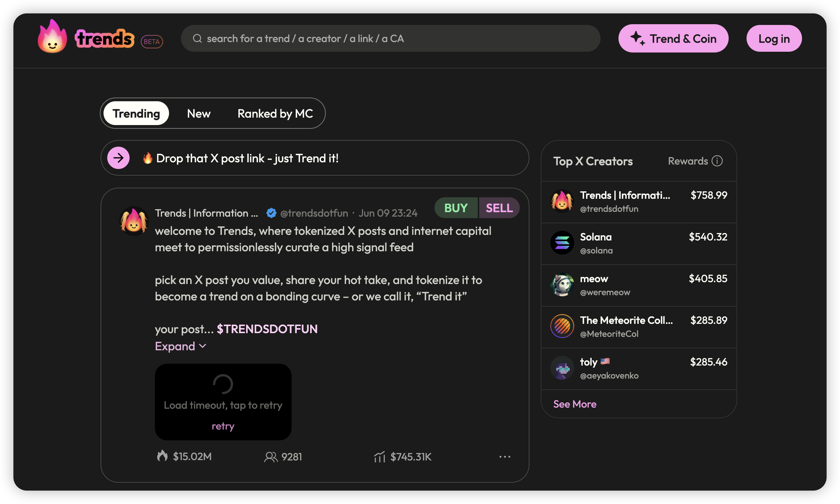Open the $TRENDSDOTFUN ticker link
The width and height of the screenshot is (840, 504).
(x=267, y=329)
